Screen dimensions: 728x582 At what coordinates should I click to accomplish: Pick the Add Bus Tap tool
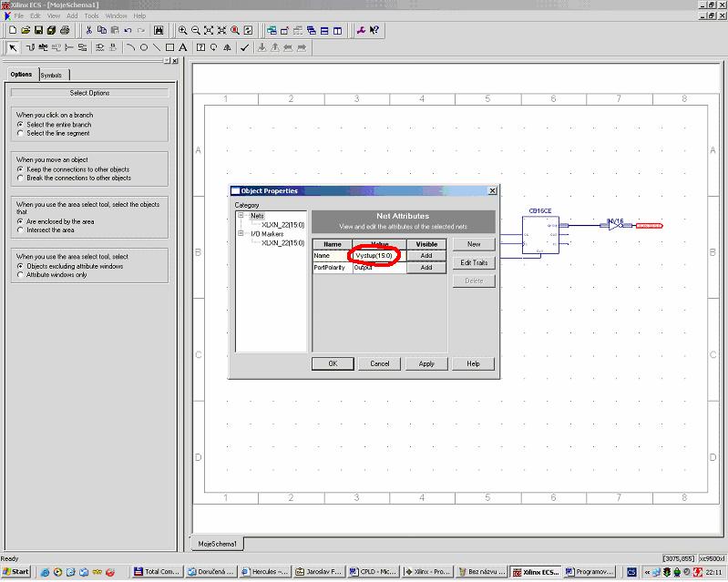click(69, 47)
